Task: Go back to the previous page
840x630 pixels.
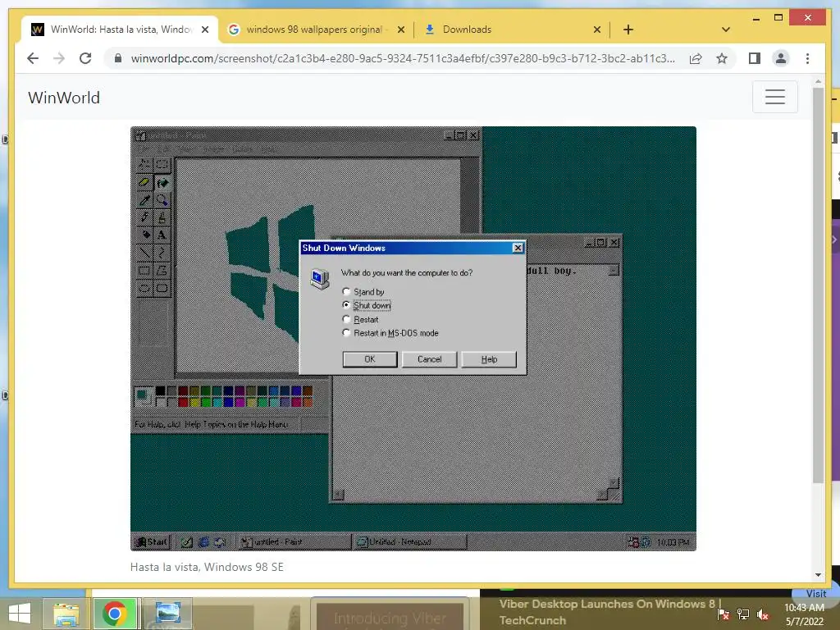Action: pyautogui.click(x=33, y=58)
